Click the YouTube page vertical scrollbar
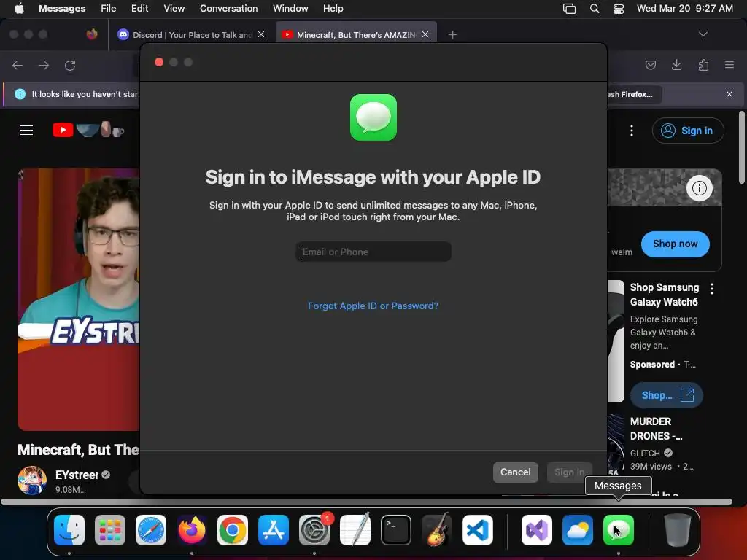The width and height of the screenshot is (747, 560). point(741,147)
